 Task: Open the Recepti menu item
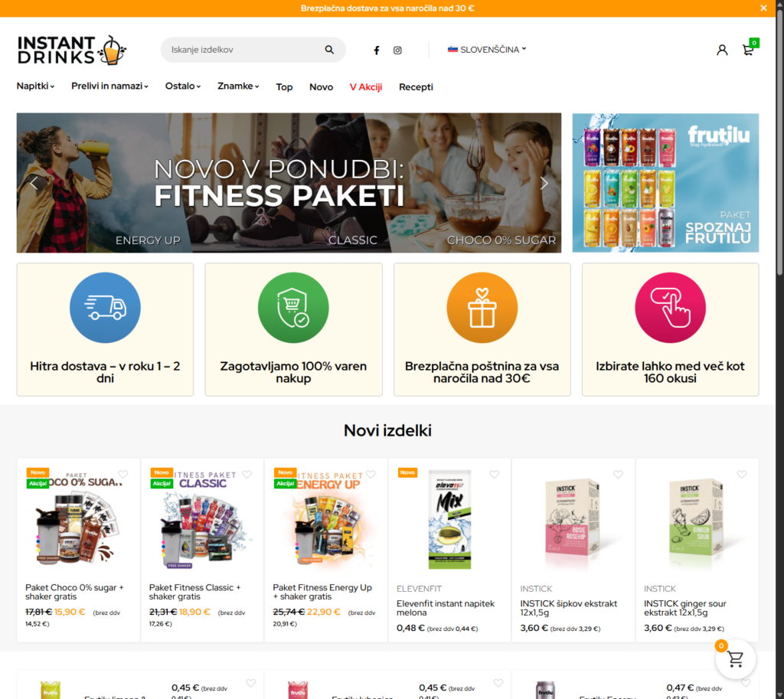[416, 87]
